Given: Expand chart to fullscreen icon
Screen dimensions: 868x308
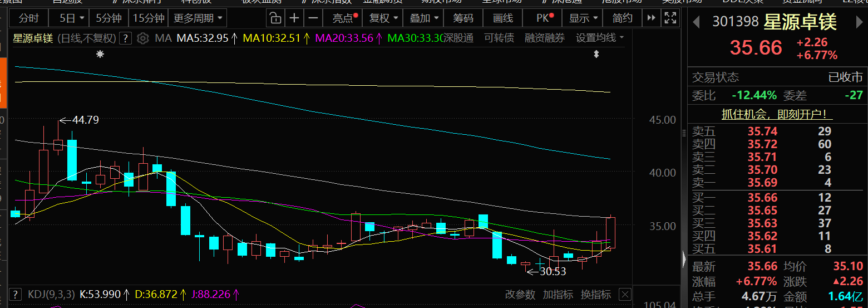Looking at the screenshot, I should pos(671,18).
